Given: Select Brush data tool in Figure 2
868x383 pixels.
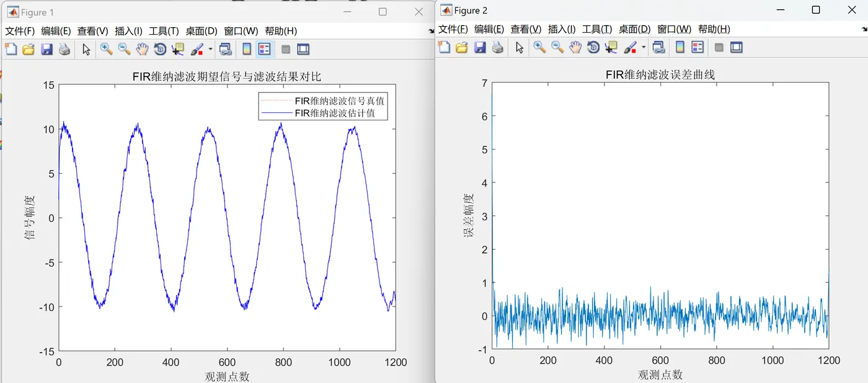Looking at the screenshot, I should (x=631, y=47).
